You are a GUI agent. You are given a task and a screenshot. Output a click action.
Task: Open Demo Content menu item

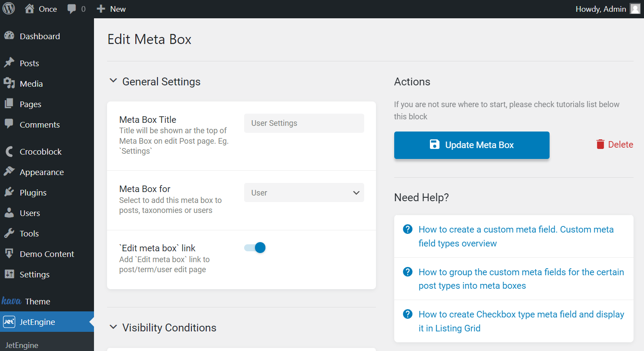pyautogui.click(x=47, y=254)
